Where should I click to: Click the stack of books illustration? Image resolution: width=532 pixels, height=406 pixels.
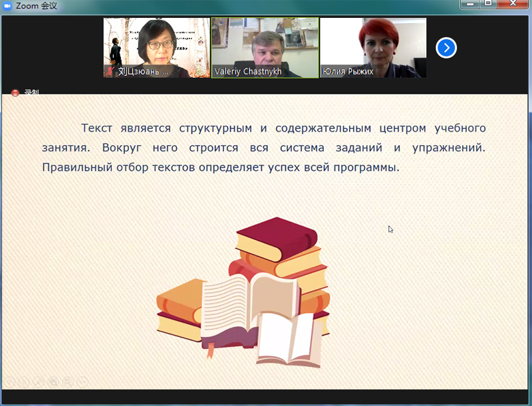click(x=245, y=291)
